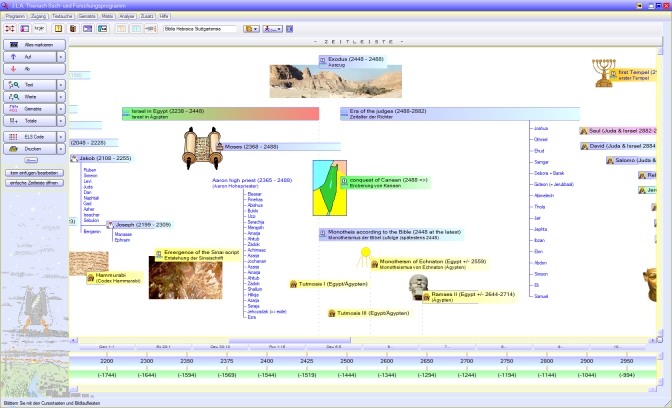Click the Israel in Egypt gradient period bar
The height and width of the screenshot is (408, 672).
coord(221,114)
